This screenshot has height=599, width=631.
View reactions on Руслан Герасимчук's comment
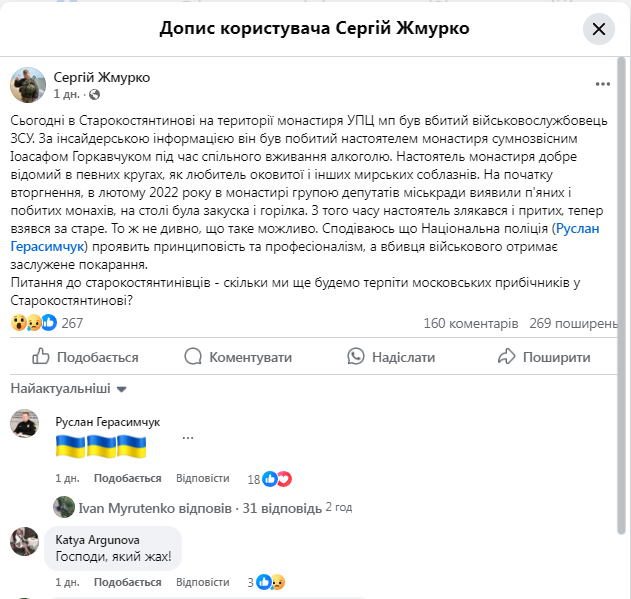[x=270, y=479]
